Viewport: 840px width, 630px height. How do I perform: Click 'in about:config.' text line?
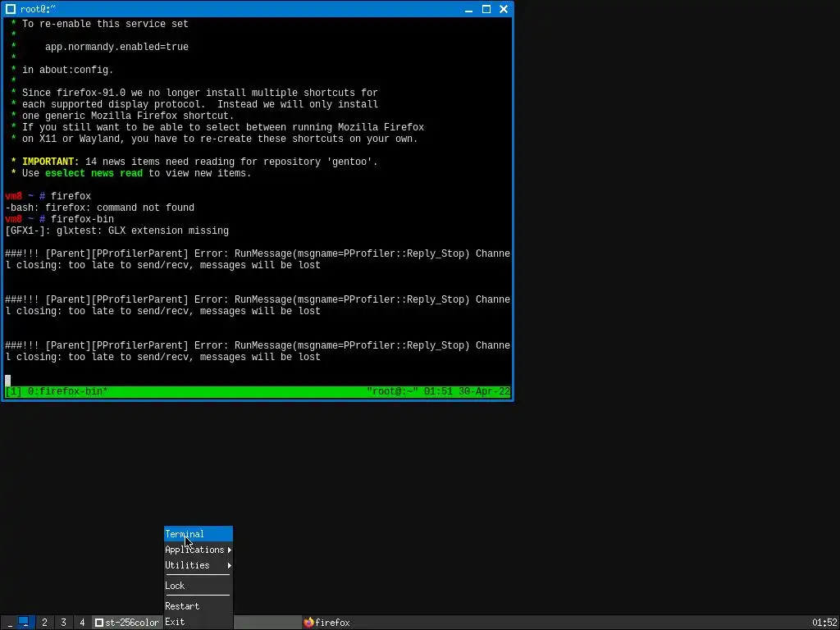click(67, 71)
